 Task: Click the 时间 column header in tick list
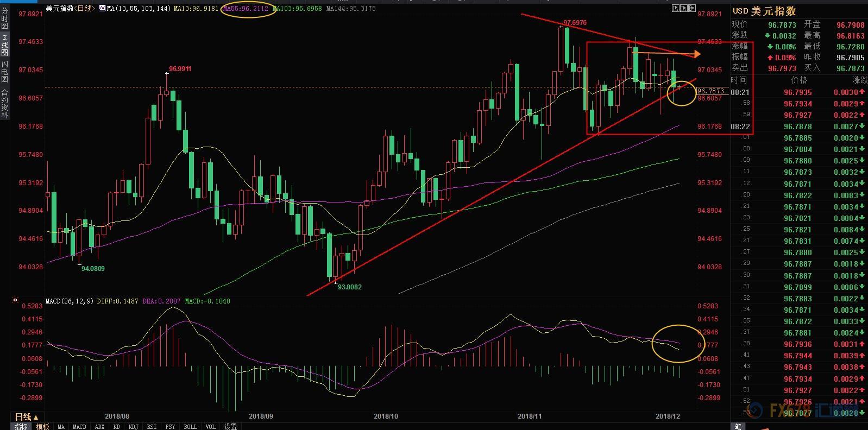(739, 80)
